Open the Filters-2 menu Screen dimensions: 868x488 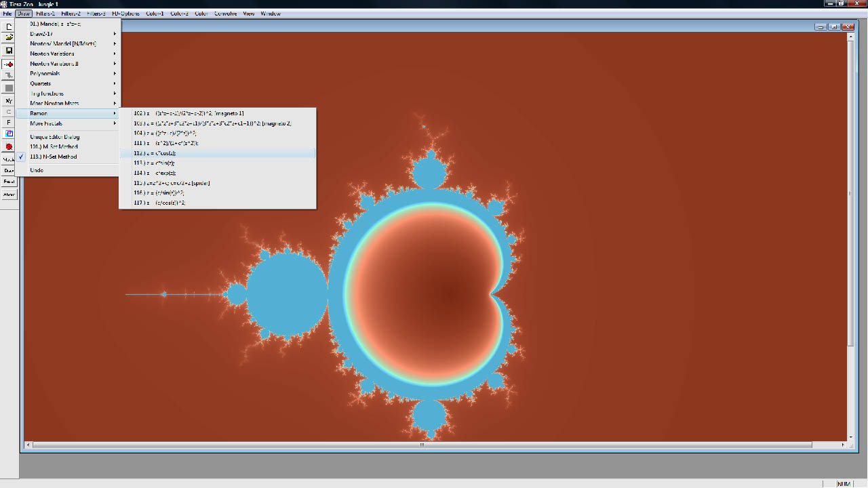pos(71,14)
